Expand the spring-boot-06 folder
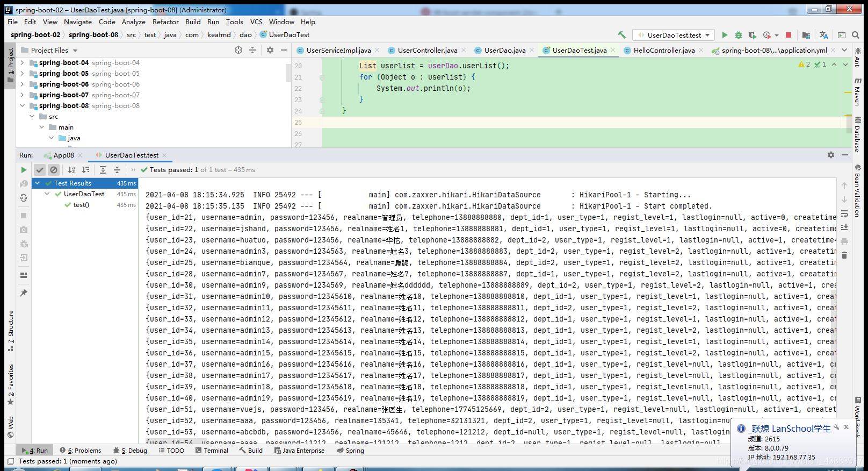Screen dimensions: 868x471 click(x=22, y=84)
